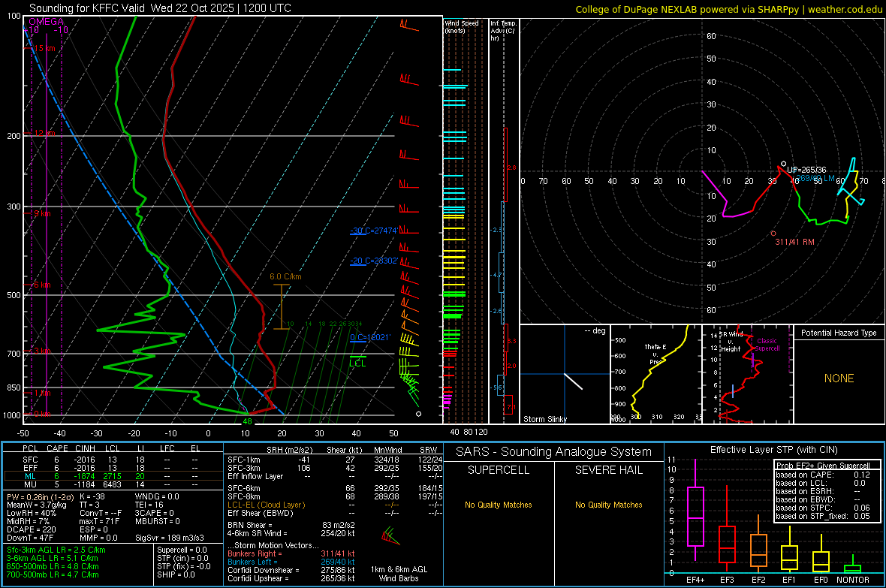Select the OMEGA label on the skew-T
The height and width of the screenshot is (588, 886).
tap(46, 22)
